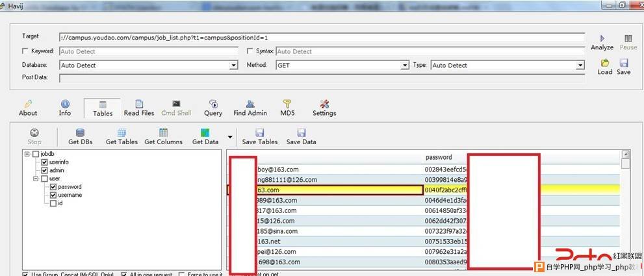The image size is (644, 276).
Task: Click the Save floppy icon near Load
Action: point(623,63)
